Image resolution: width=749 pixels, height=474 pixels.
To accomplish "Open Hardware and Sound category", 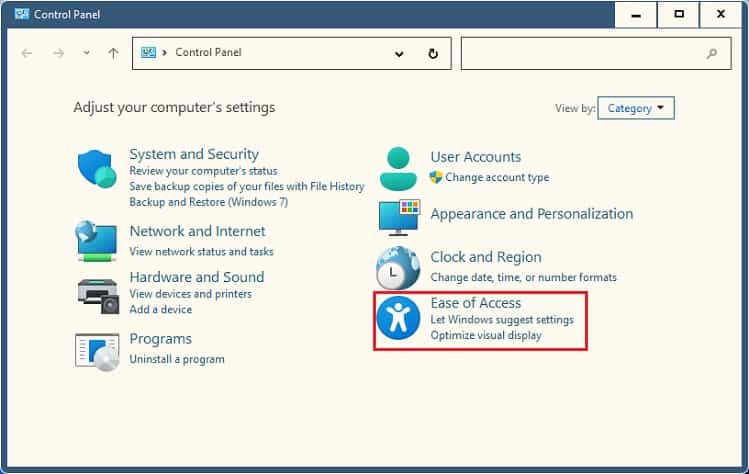I will point(197,277).
